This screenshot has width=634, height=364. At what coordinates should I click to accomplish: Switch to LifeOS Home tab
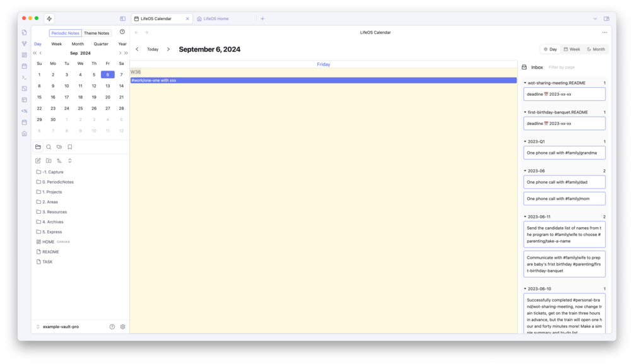216,18
